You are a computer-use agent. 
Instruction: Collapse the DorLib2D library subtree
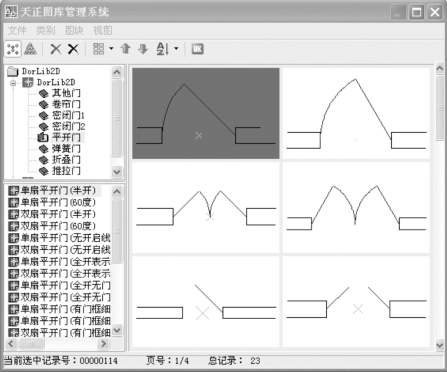click(13, 83)
